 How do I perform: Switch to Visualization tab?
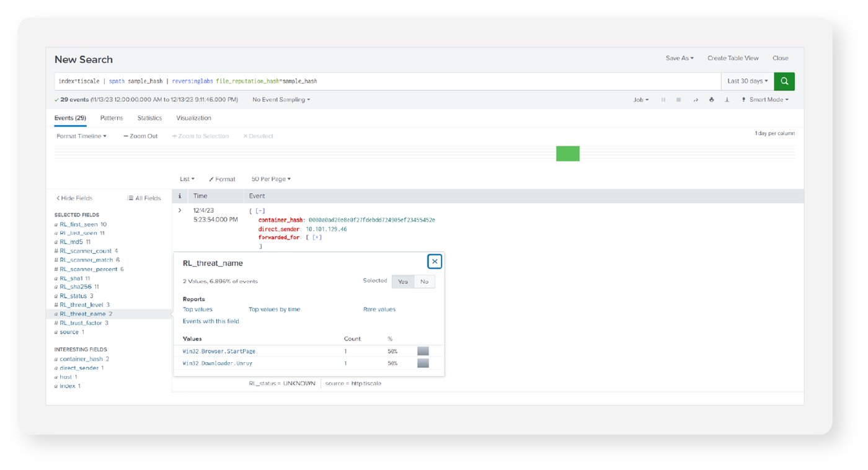(x=193, y=118)
